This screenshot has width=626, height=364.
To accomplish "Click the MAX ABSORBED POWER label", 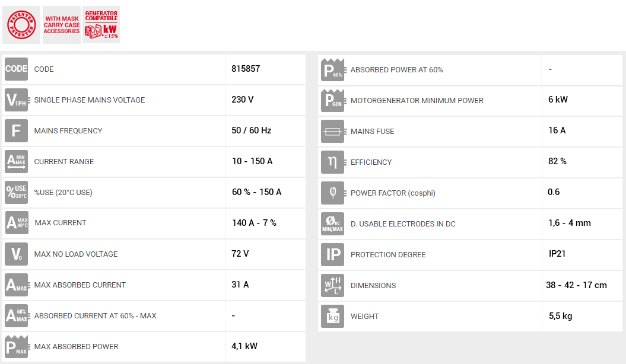I will [76, 346].
